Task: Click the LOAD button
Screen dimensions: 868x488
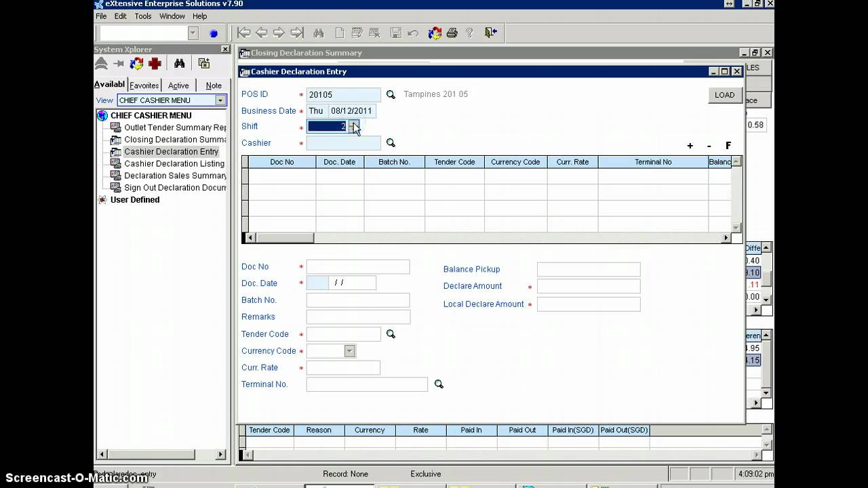Action: [x=724, y=95]
